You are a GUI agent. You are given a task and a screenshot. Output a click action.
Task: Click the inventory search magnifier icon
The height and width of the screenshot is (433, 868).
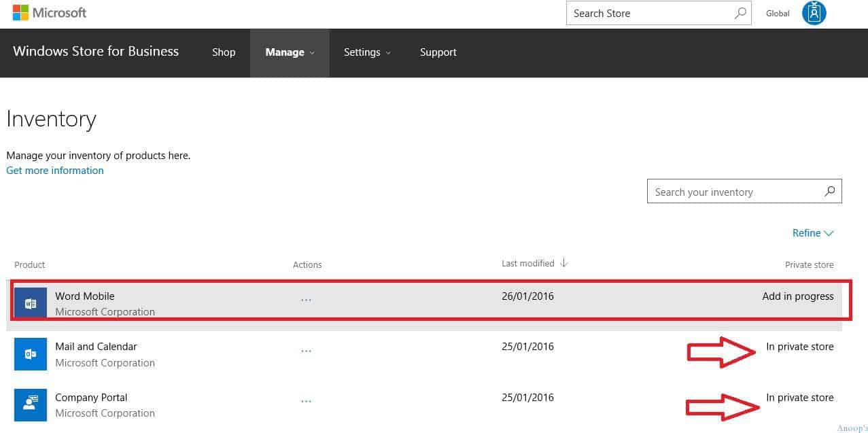coord(829,192)
